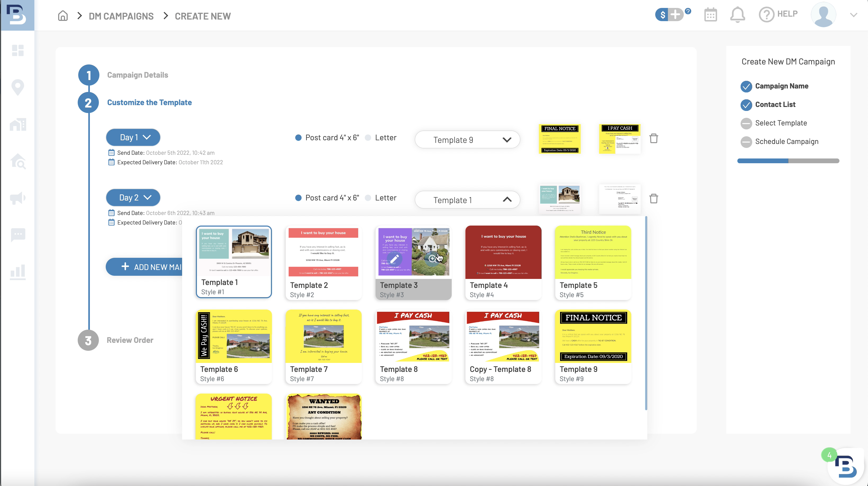Click the help question mark icon
The image size is (868, 486).
766,14
